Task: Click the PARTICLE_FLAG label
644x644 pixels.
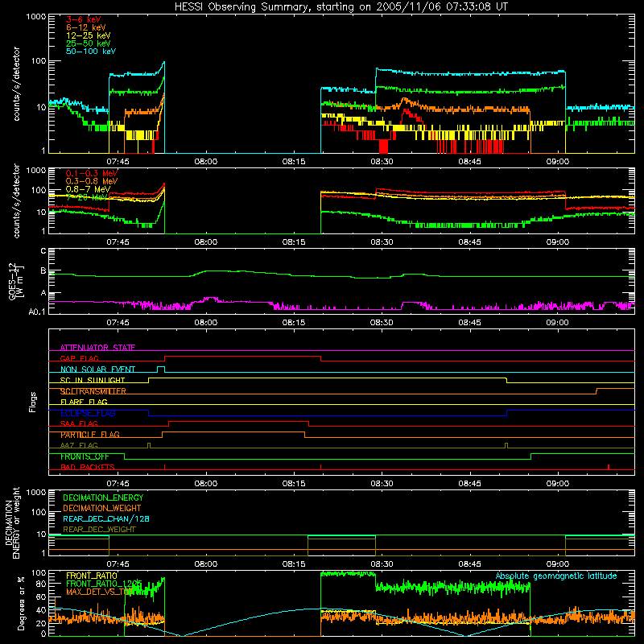Action: pos(90,435)
